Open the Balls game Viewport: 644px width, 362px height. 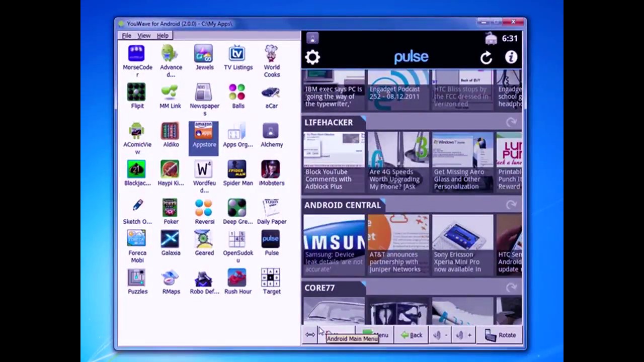(x=237, y=93)
